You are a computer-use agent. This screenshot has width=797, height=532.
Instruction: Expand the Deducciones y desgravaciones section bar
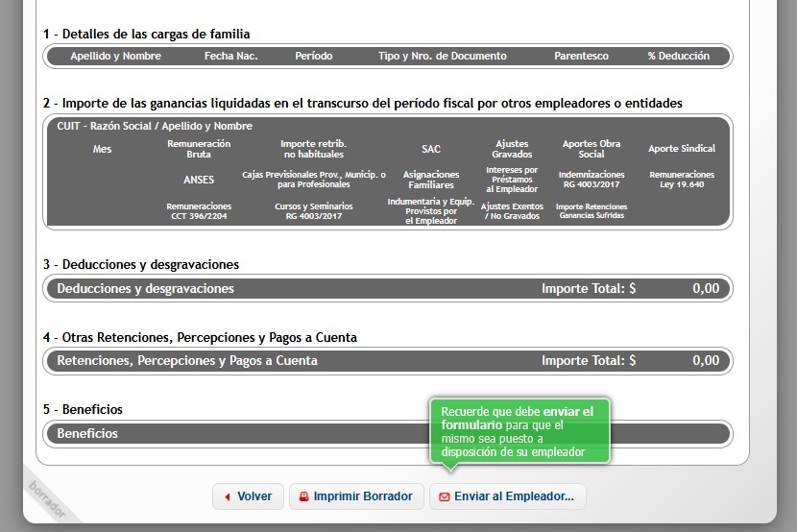[x=288, y=288]
